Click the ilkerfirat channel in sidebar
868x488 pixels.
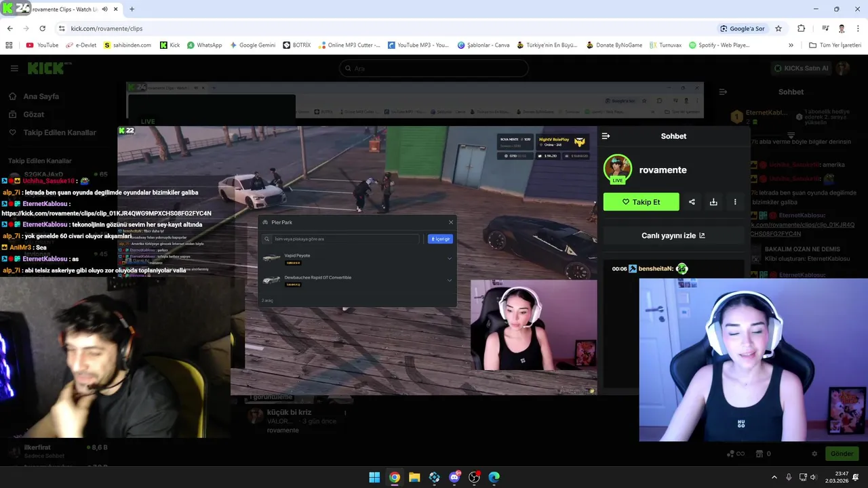coord(58,451)
